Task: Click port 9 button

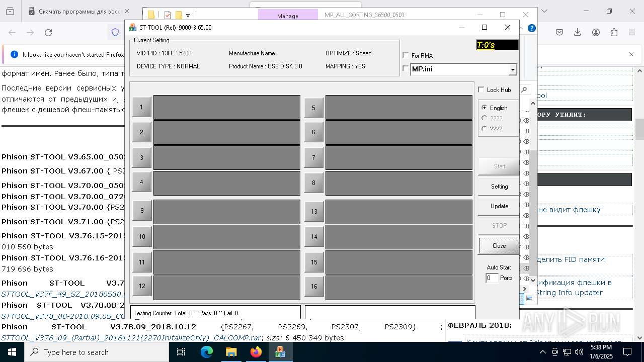Action: click(142, 210)
